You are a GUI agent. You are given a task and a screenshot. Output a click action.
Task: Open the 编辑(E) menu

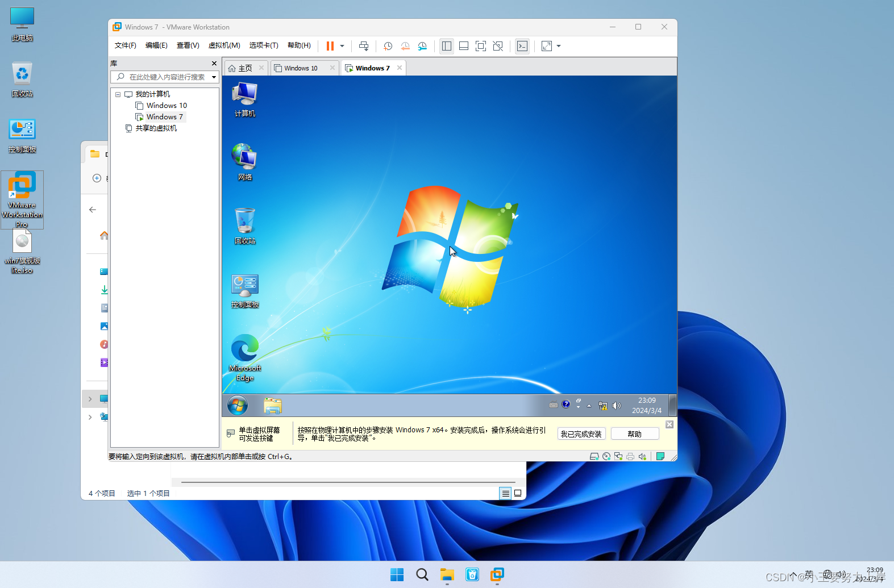pyautogui.click(x=156, y=45)
